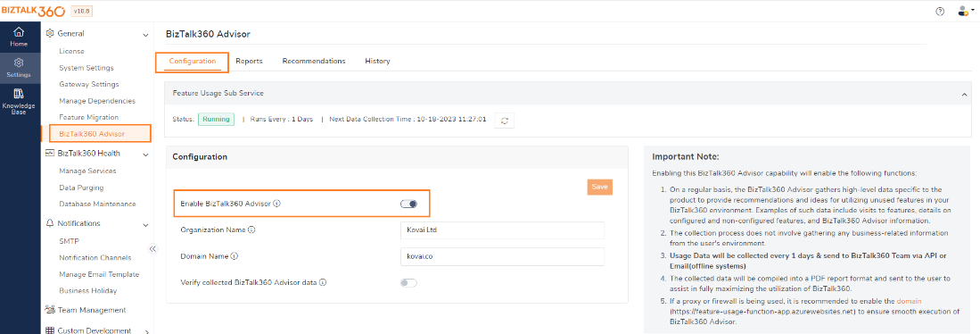Open SMTP settings
This screenshot has width=980, height=334.
(x=69, y=241)
